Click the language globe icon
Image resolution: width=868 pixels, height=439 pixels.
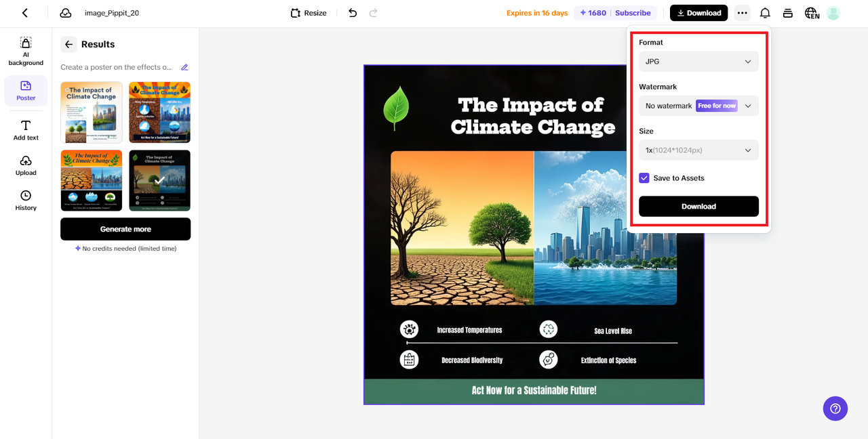click(812, 13)
